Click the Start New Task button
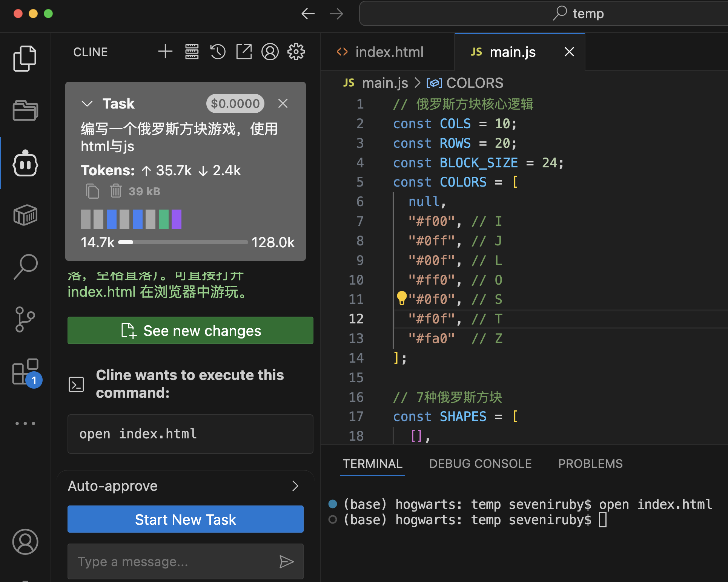This screenshot has width=728, height=582. coord(186,519)
